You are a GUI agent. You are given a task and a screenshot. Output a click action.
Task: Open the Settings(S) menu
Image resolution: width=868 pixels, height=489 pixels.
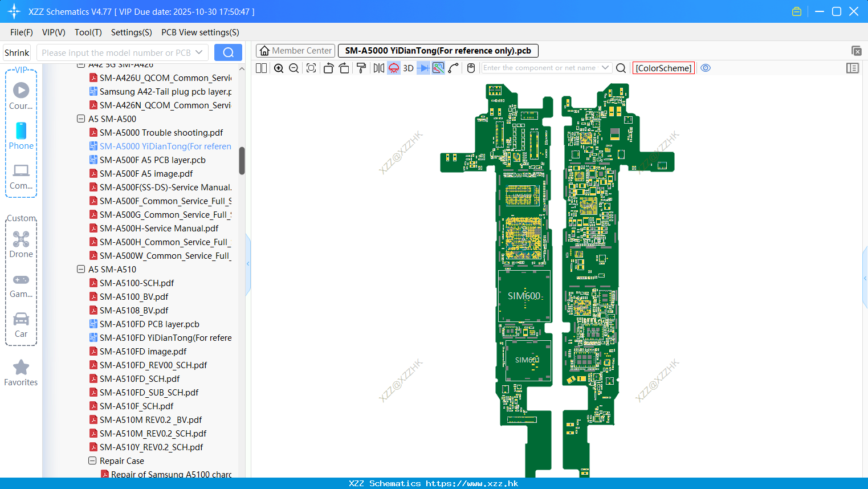click(x=132, y=32)
